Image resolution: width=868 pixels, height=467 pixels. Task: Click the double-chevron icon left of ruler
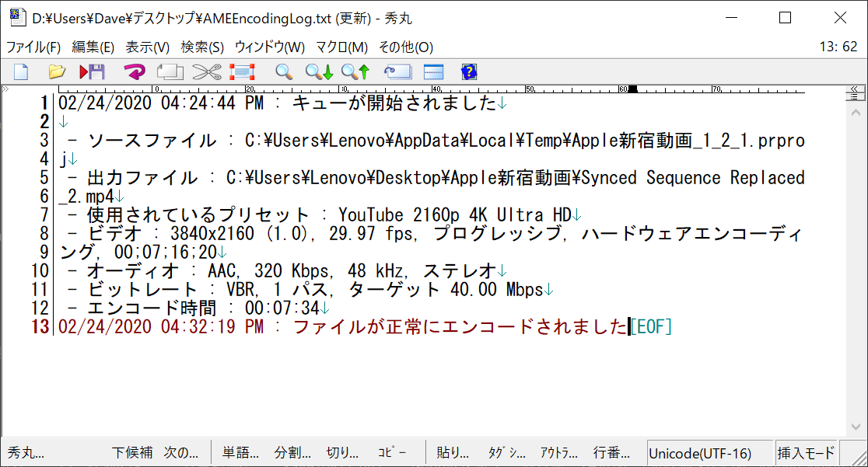pyautogui.click(x=5, y=89)
